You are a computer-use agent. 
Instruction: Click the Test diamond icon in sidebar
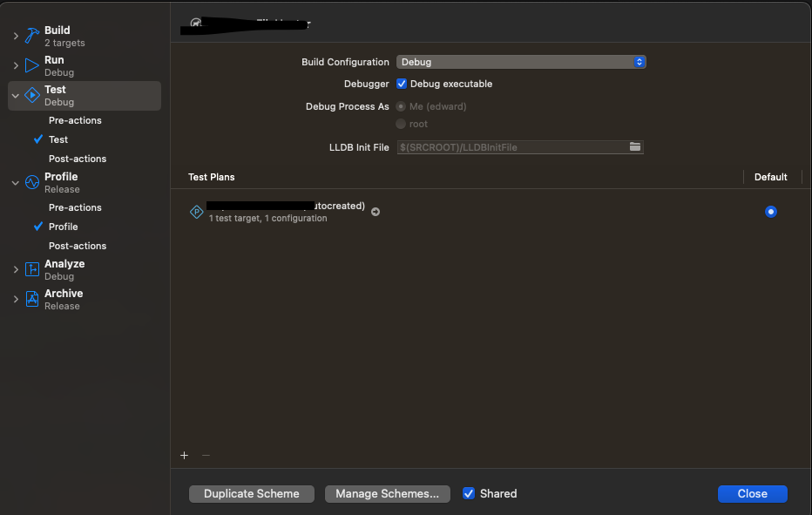(x=32, y=95)
